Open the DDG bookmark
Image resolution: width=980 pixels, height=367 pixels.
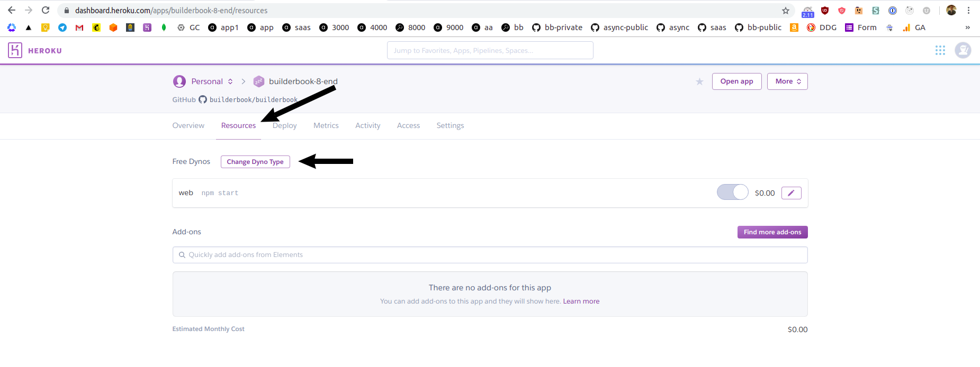tap(822, 27)
